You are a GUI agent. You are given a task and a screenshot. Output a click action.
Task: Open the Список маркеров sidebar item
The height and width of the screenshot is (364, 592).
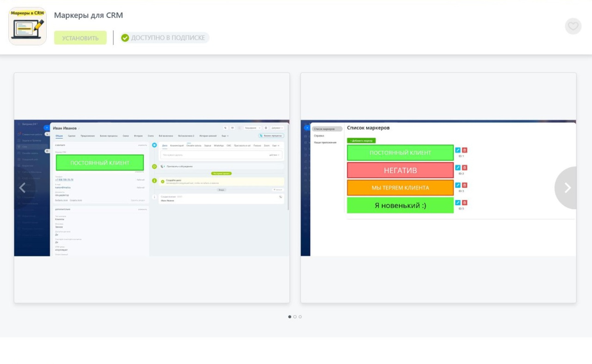click(x=327, y=129)
